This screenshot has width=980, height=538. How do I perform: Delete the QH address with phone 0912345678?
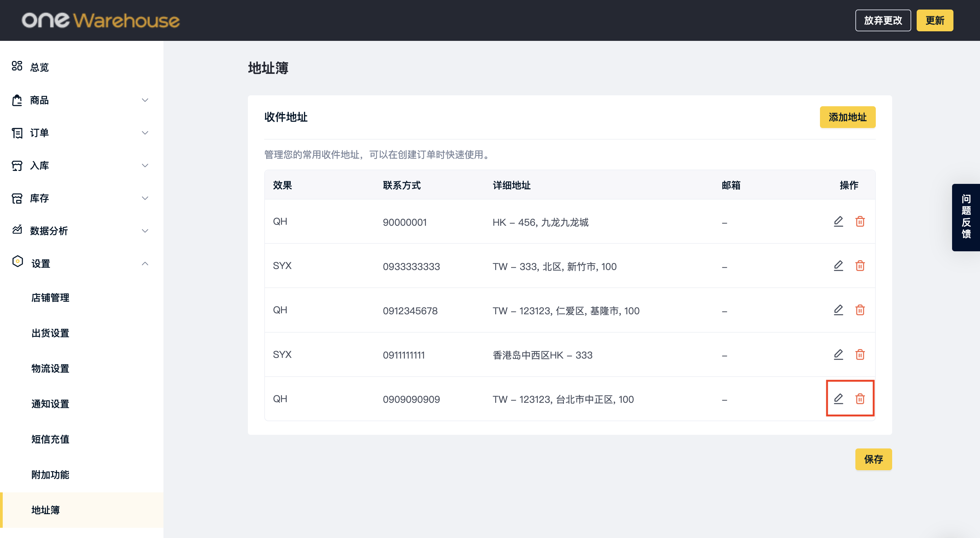point(860,310)
